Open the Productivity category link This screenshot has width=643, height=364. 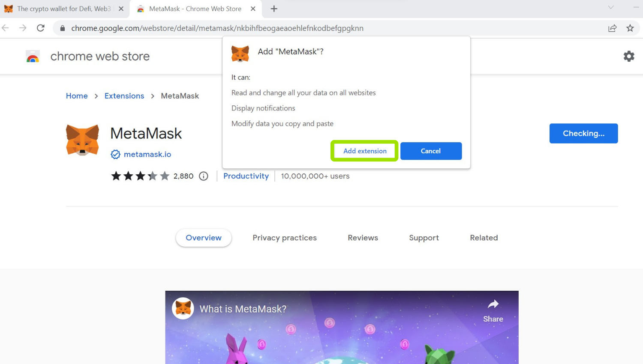[x=246, y=176]
